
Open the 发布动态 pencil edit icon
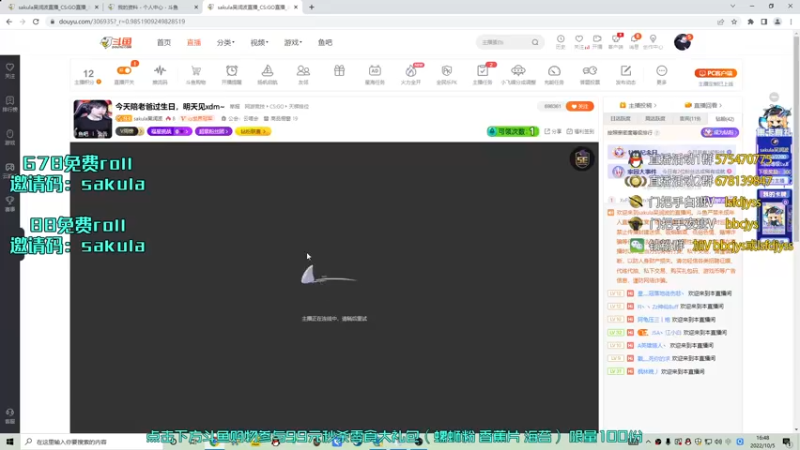[626, 71]
